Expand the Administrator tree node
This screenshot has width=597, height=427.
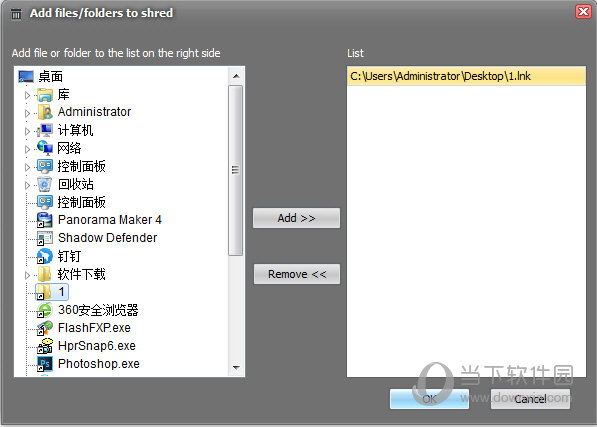(27, 113)
